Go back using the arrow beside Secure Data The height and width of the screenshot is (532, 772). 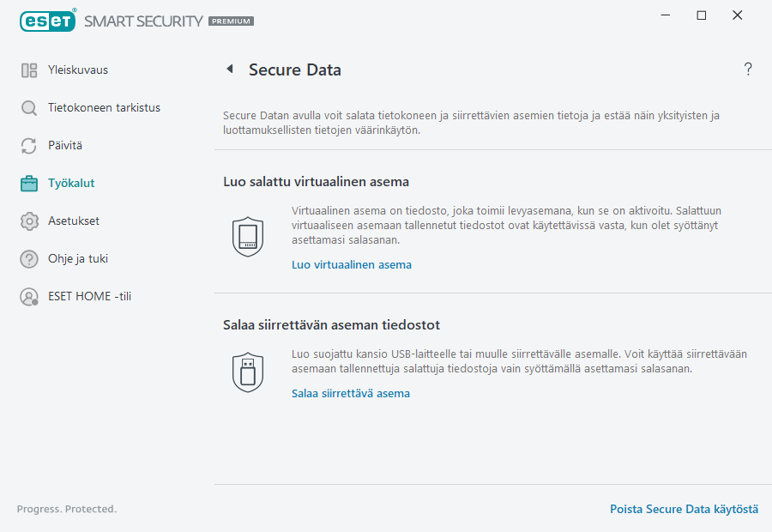(x=229, y=69)
